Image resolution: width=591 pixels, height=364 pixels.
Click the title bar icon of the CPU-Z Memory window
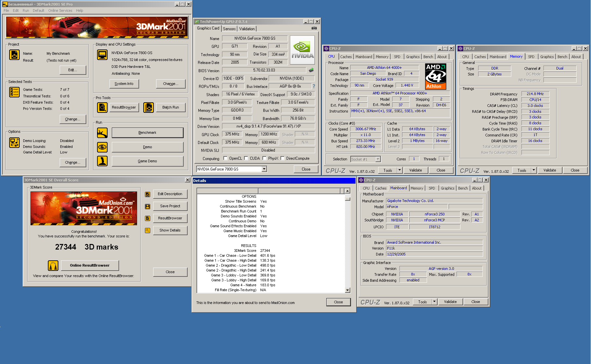coord(460,49)
